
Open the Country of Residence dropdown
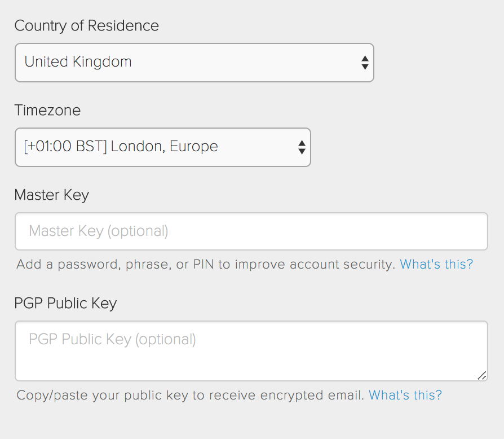tap(194, 63)
